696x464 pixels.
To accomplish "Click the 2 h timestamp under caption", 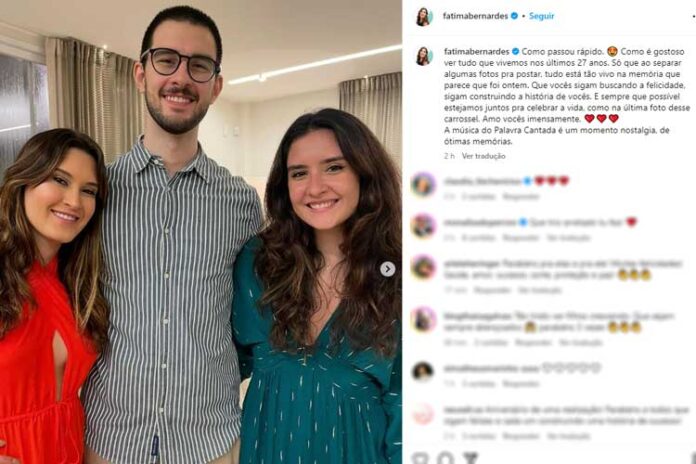I will click(449, 156).
